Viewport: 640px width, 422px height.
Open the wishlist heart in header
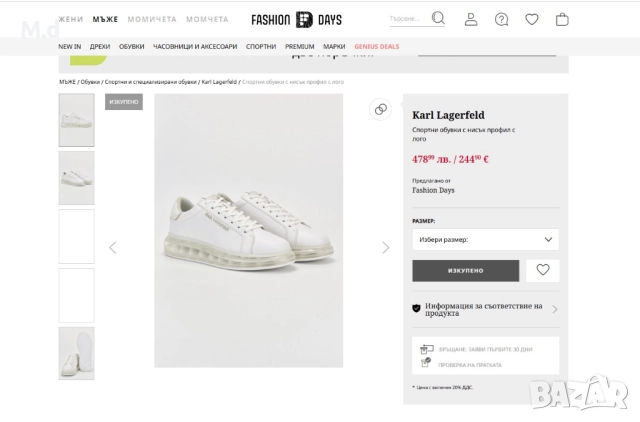(x=532, y=19)
